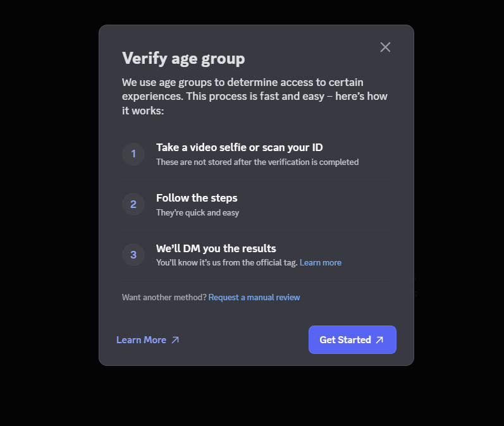This screenshot has width=504, height=426.
Task: Click Take a video selfie or scan your ID
Action: coord(240,147)
